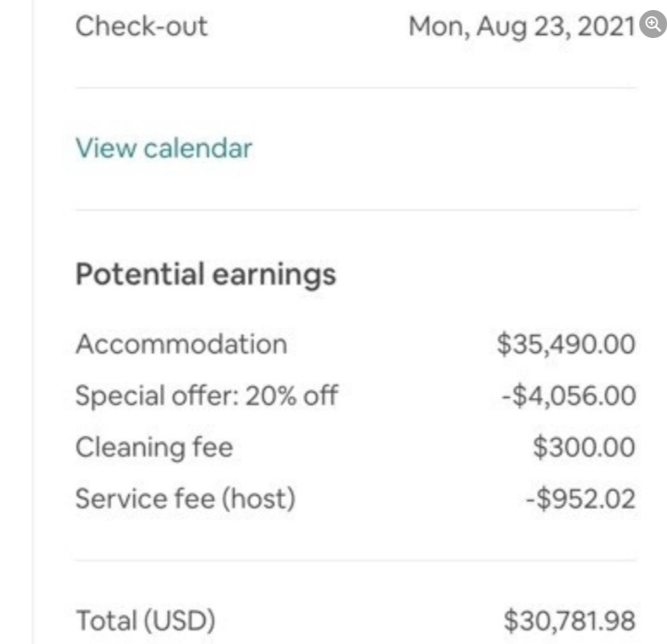Click the Mon, Aug 23, 2021 date
This screenshot has height=644, width=667.
(522, 26)
